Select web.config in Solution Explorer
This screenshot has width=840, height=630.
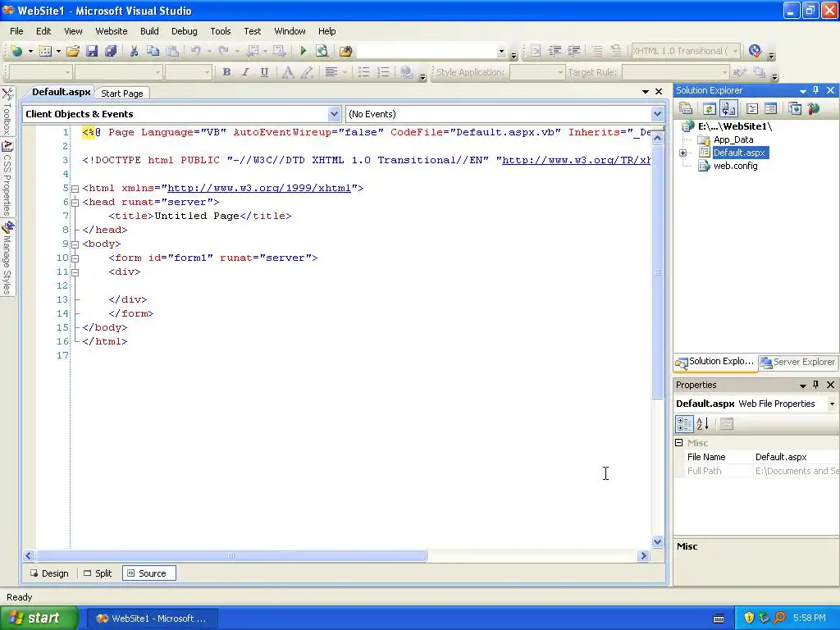[x=736, y=166]
